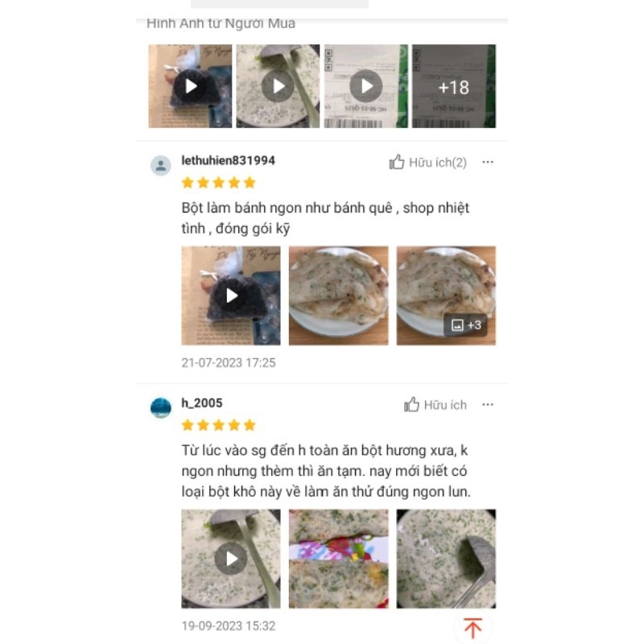Expand the +3 more photos in lethuhien831994's review
This screenshot has height=644, width=644.
pos(466,325)
